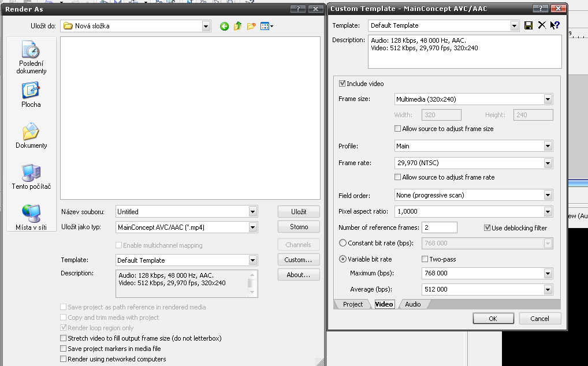Switch to the Audio tab

(413, 304)
